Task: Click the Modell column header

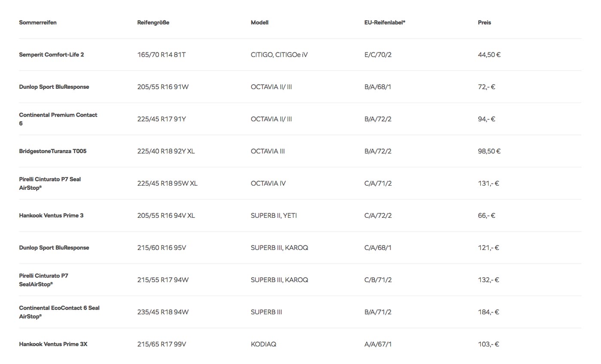Action: click(x=260, y=22)
